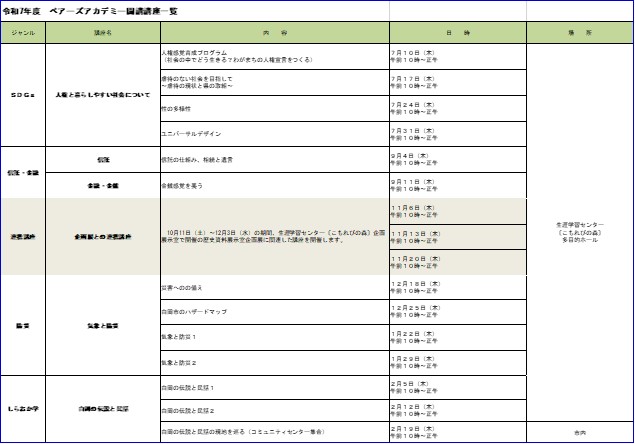The image size is (635, 444).
Task: Click the 11月20日(木) date cell
Action: tap(458, 263)
